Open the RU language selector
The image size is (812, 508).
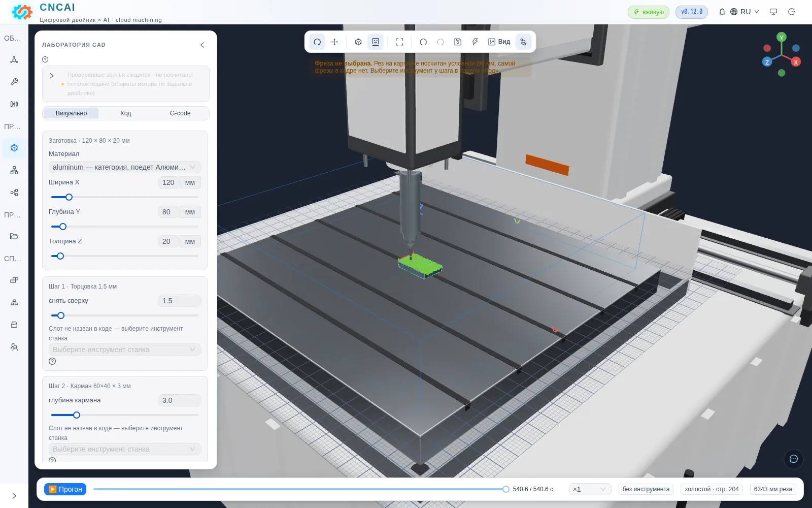(745, 12)
